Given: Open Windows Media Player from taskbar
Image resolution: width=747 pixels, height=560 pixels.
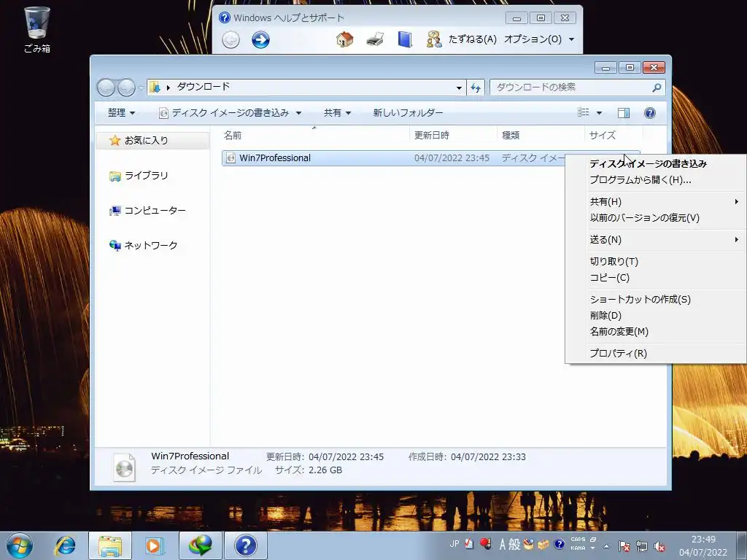Looking at the screenshot, I should [154, 545].
